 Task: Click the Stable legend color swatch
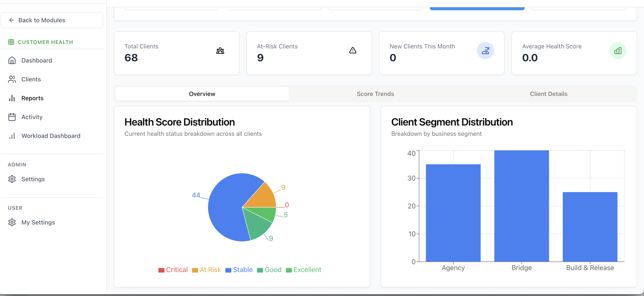click(228, 270)
